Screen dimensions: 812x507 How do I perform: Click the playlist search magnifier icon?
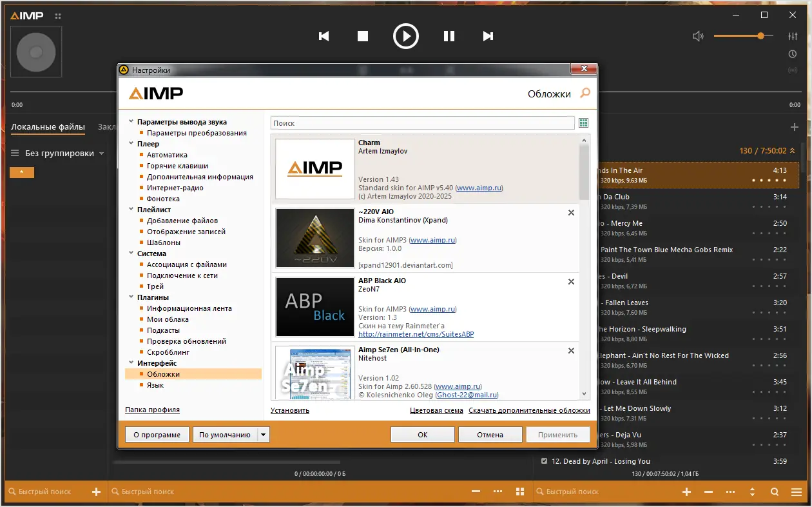(775, 492)
